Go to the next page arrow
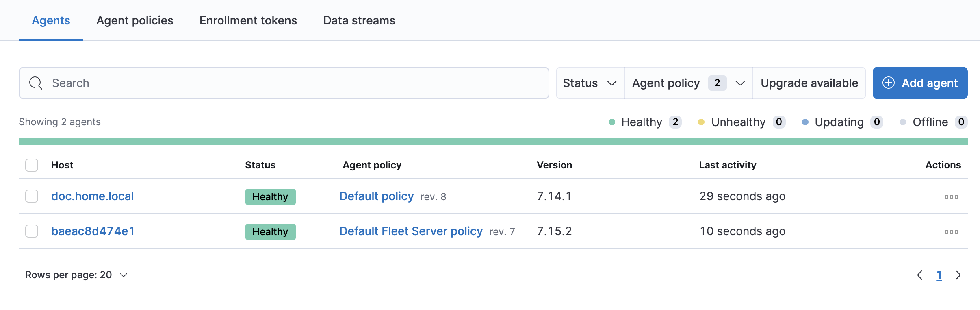The width and height of the screenshot is (980, 310). [x=958, y=275]
